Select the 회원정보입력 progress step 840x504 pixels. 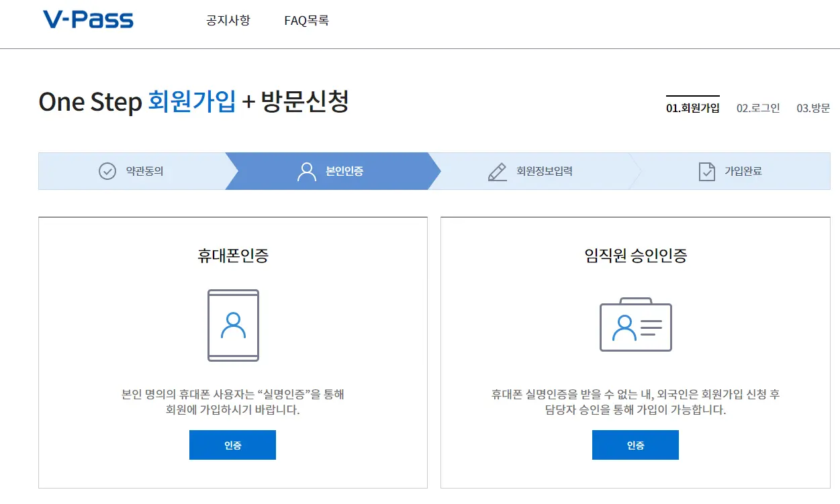click(530, 171)
